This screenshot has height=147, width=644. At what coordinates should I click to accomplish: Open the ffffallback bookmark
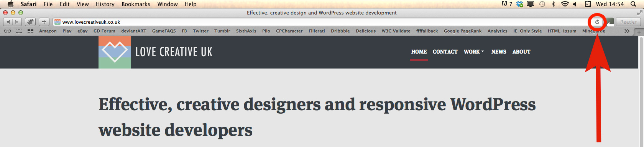(427, 31)
